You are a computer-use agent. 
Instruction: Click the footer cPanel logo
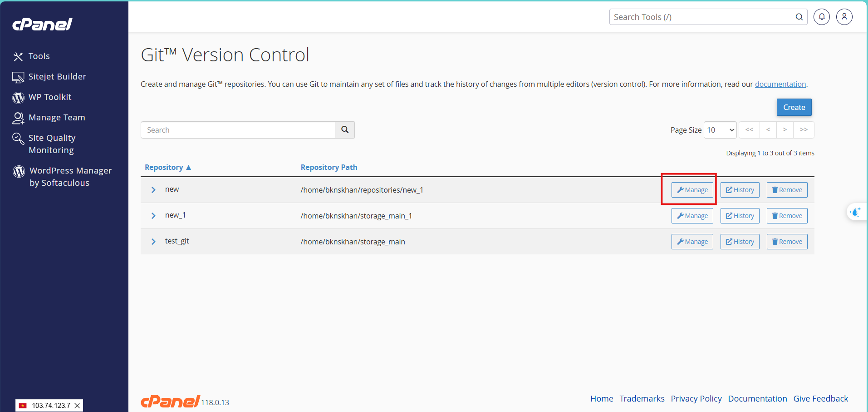pyautogui.click(x=170, y=402)
